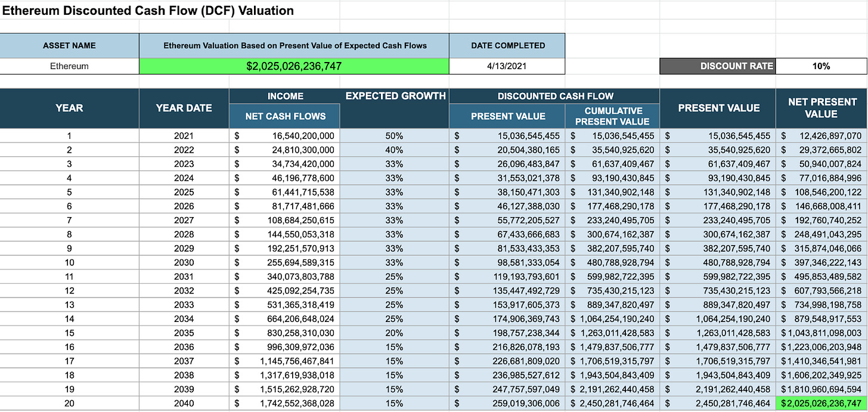Click the 50% expected growth cell

point(395,135)
